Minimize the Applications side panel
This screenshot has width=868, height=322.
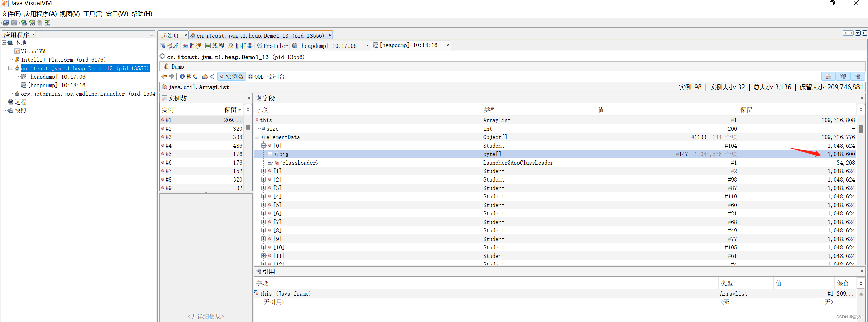coord(152,35)
